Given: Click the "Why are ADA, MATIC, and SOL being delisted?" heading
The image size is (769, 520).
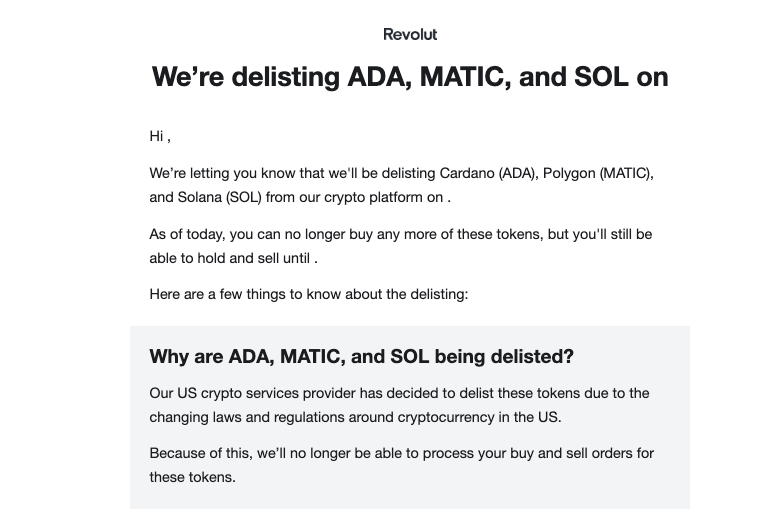Looking at the screenshot, I should coord(361,357).
